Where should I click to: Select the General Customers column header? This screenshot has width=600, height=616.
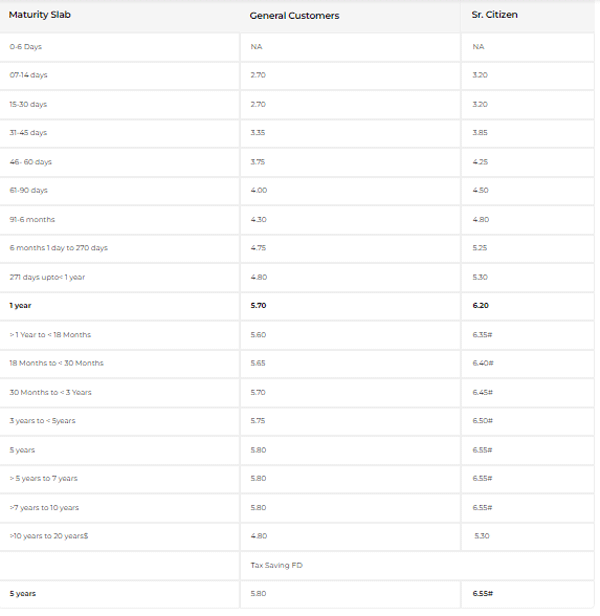[294, 15]
